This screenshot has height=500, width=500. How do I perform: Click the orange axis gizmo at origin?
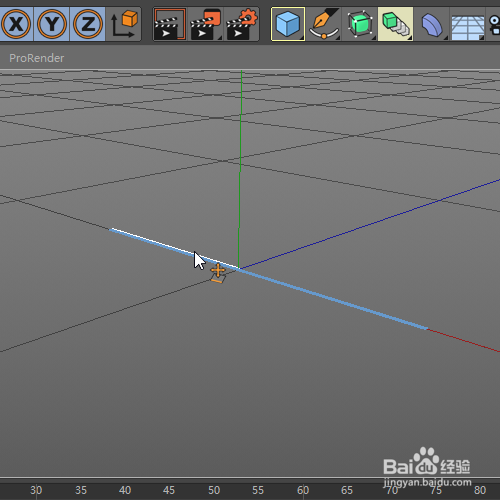click(x=218, y=273)
